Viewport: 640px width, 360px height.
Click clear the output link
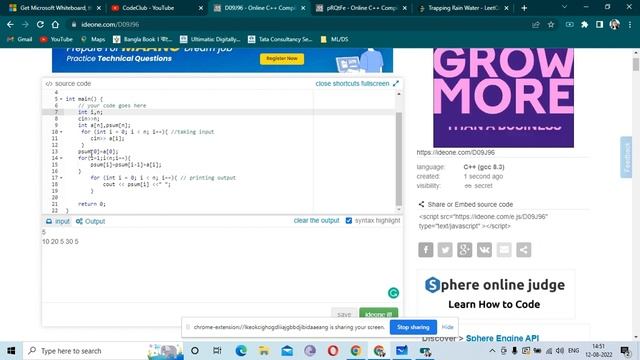click(316, 220)
